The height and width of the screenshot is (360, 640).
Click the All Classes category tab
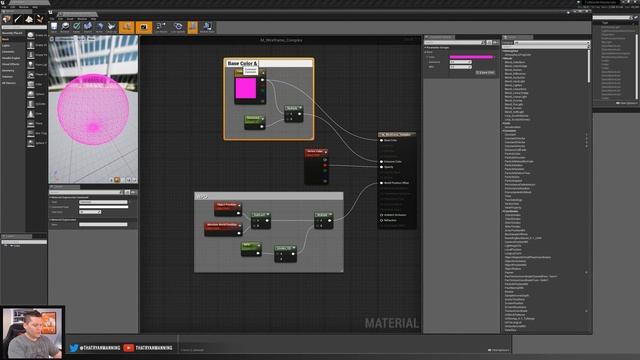click(x=9, y=83)
